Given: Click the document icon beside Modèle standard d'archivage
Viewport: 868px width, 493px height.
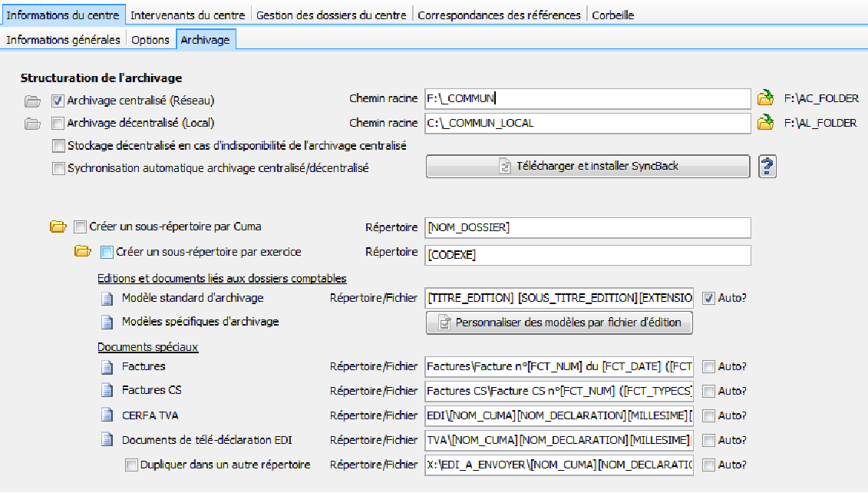Looking at the screenshot, I should (x=107, y=298).
